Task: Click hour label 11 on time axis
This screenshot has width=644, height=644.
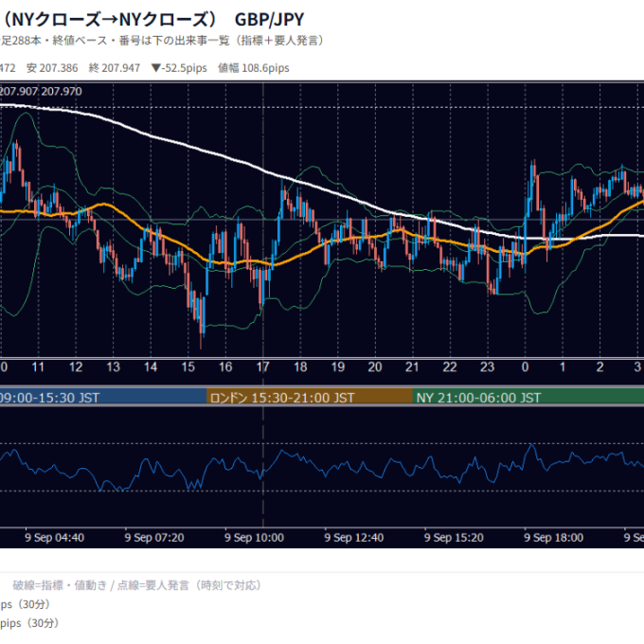Action: (38, 367)
